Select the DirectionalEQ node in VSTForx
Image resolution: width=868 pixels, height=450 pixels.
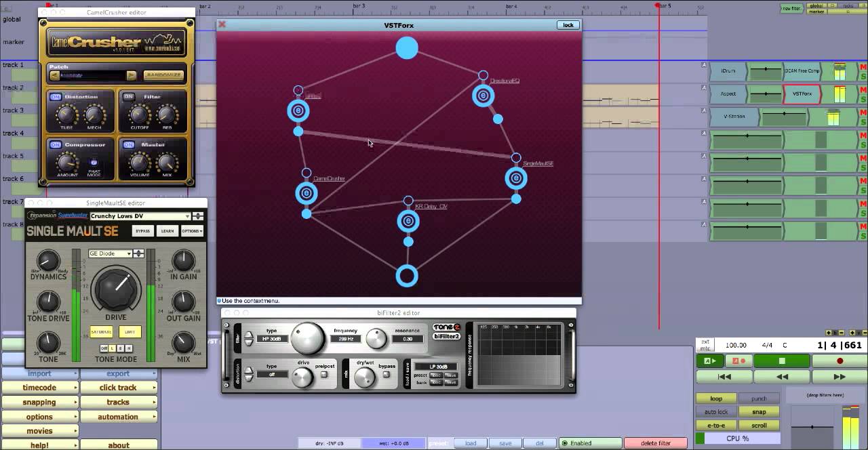coord(483,96)
